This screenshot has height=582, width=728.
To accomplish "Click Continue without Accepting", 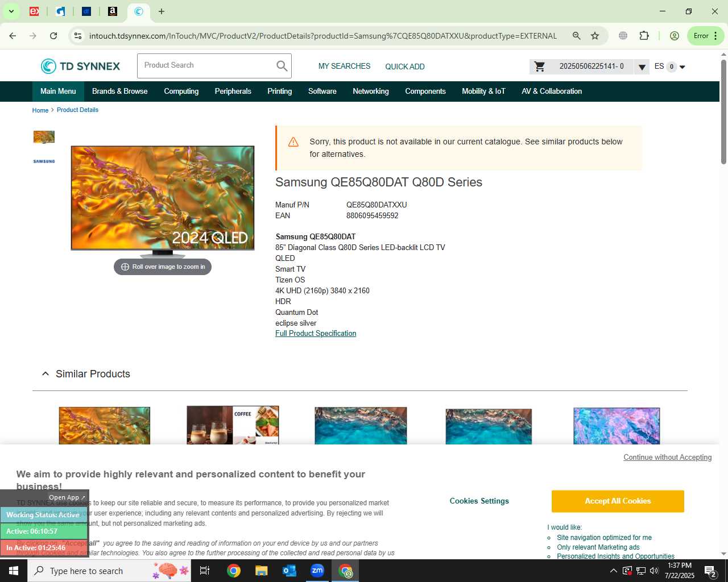I will pyautogui.click(x=667, y=458).
